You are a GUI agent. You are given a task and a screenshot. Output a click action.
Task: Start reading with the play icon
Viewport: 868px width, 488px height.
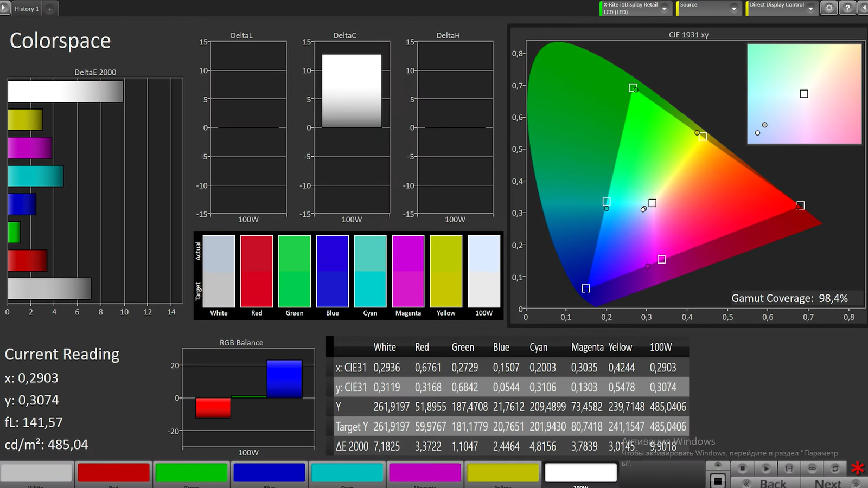coord(766,468)
